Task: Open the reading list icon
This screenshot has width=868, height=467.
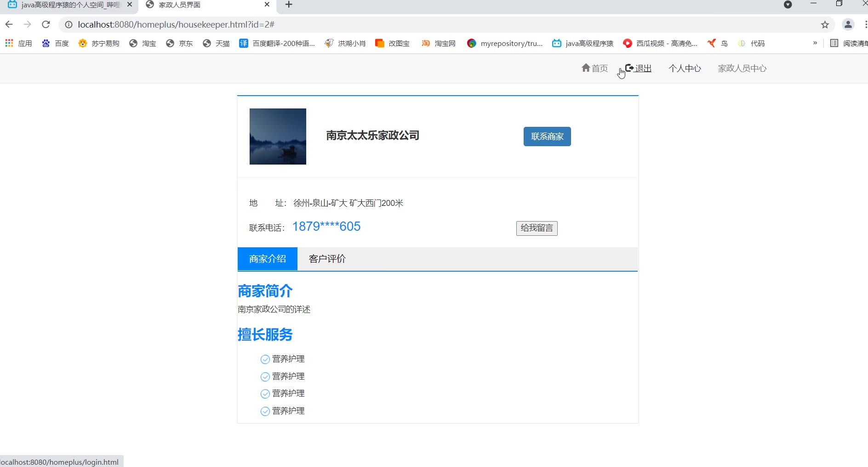Action: coord(834,43)
